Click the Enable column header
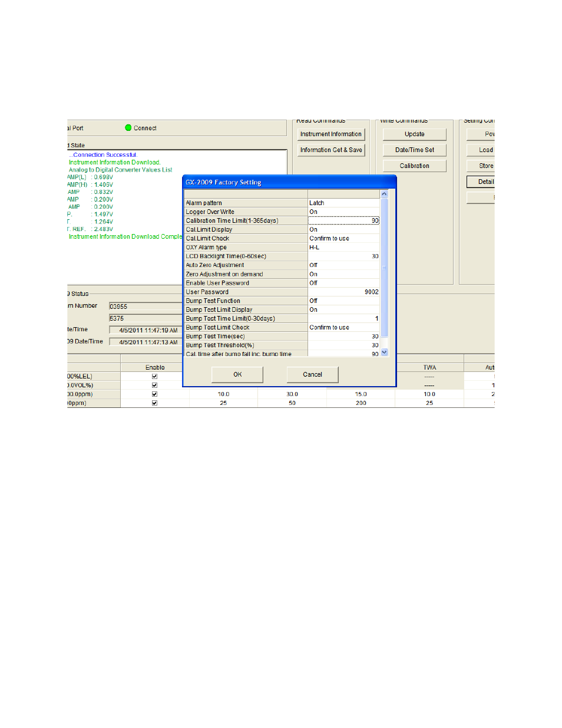562x728 pixels. pyautogui.click(x=155, y=367)
